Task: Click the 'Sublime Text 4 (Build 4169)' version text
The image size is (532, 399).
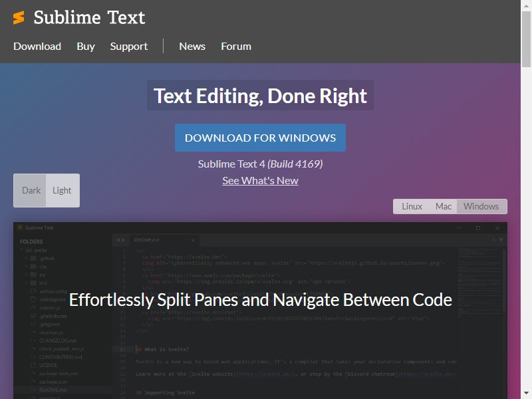Action: (260, 164)
